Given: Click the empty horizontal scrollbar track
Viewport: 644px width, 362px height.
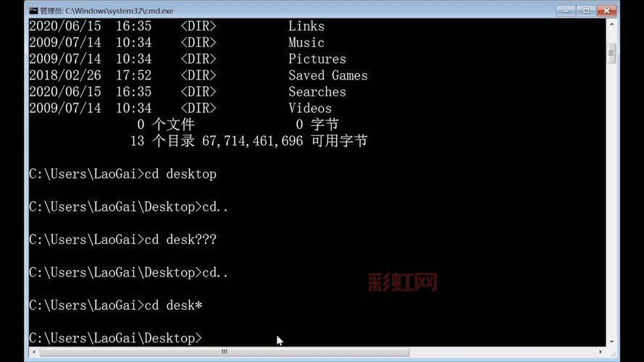Looking at the screenshot, I should pos(503,352).
